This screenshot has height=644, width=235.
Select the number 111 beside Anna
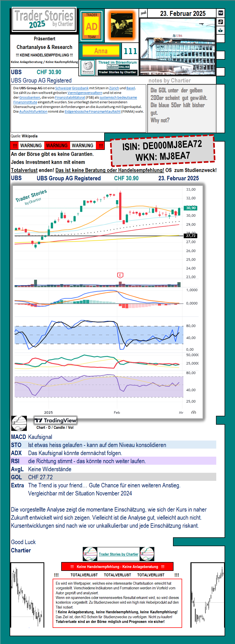click(130, 51)
